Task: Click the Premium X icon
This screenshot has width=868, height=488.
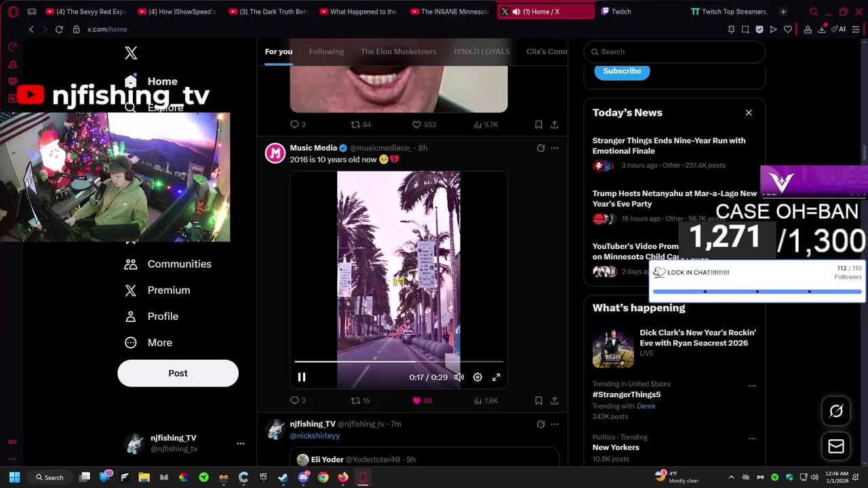Action: tap(131, 290)
